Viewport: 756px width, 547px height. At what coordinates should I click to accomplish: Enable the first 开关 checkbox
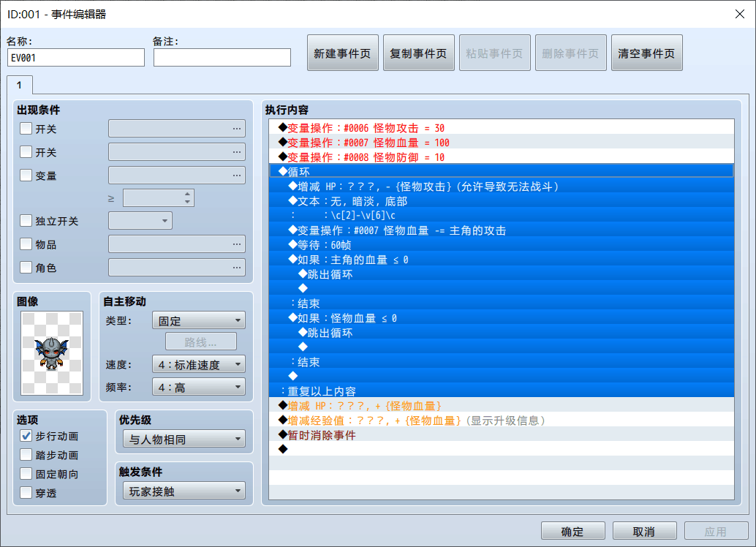[x=26, y=129]
